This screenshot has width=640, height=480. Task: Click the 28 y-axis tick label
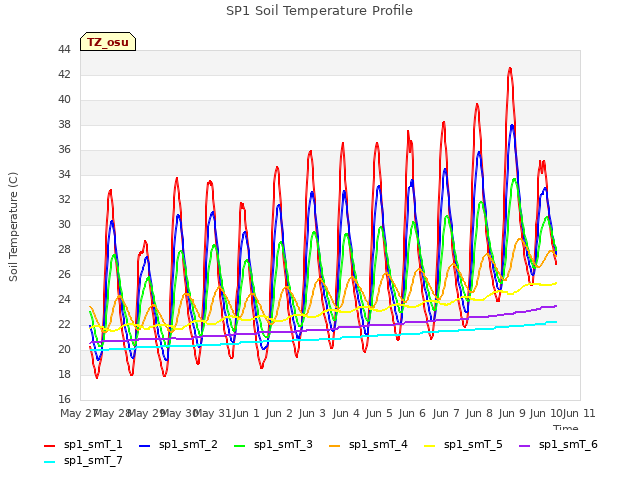(64, 249)
